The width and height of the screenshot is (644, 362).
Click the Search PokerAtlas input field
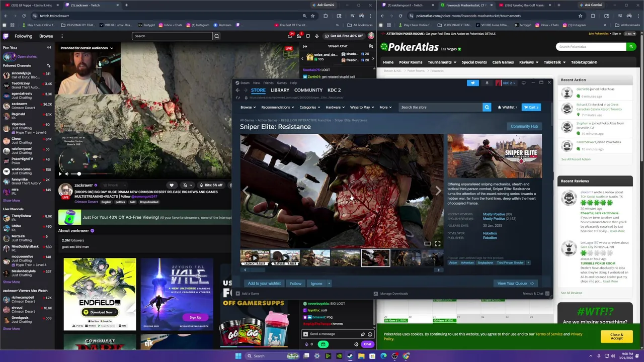point(591,47)
